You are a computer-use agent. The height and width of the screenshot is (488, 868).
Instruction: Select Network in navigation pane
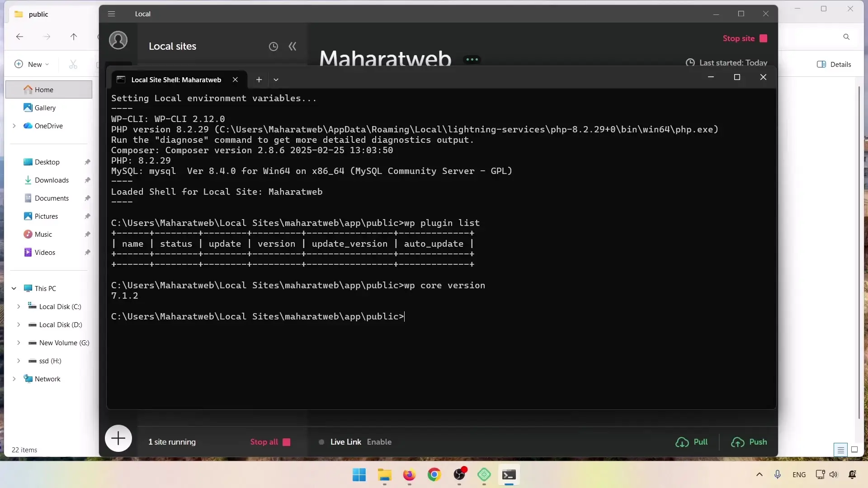click(47, 379)
